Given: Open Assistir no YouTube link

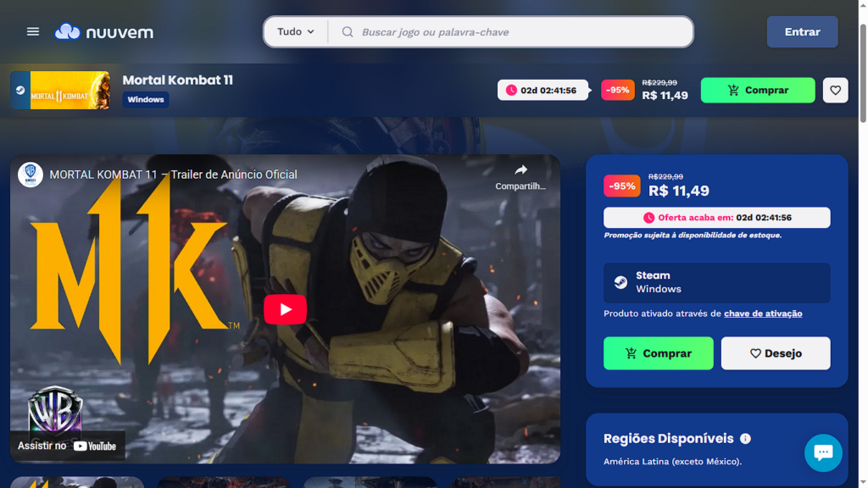Looking at the screenshot, I should [x=67, y=446].
